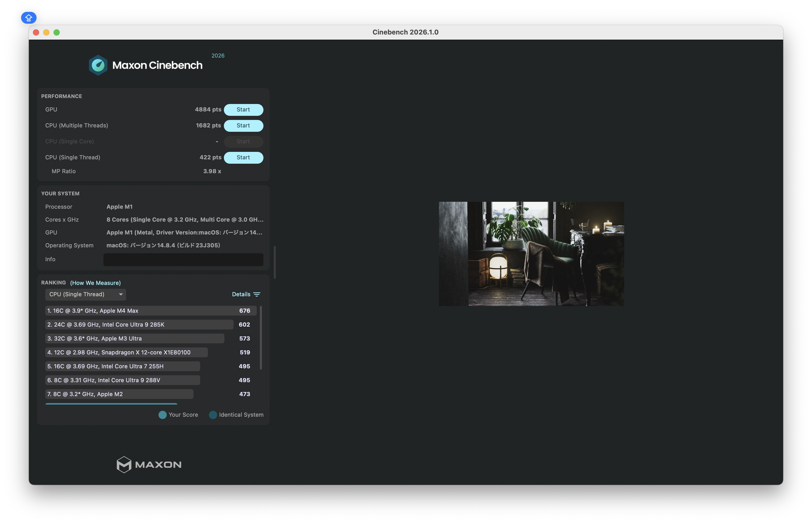Click the Info text field

tap(183, 259)
